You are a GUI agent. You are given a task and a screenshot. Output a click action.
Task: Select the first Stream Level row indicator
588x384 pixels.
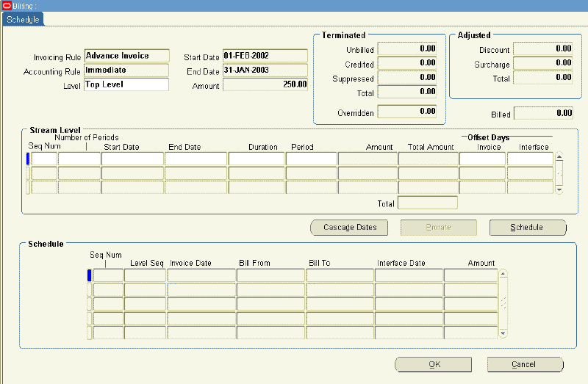(28, 159)
